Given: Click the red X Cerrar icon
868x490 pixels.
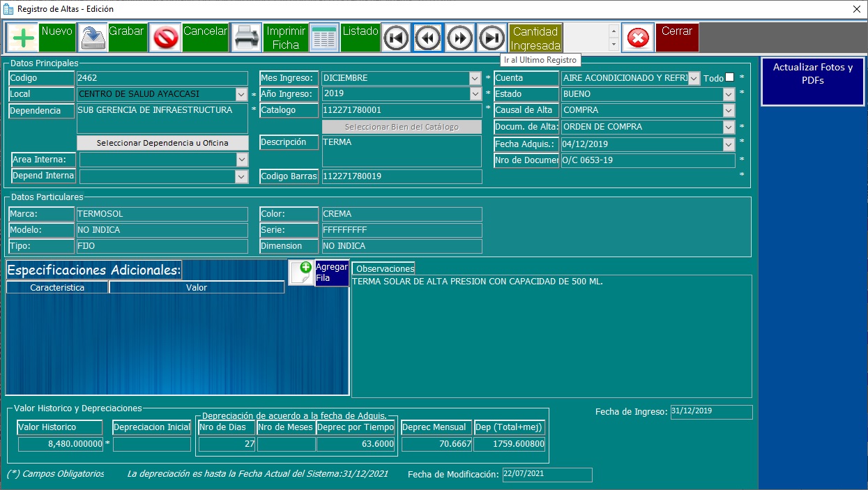Looking at the screenshot, I should (638, 37).
